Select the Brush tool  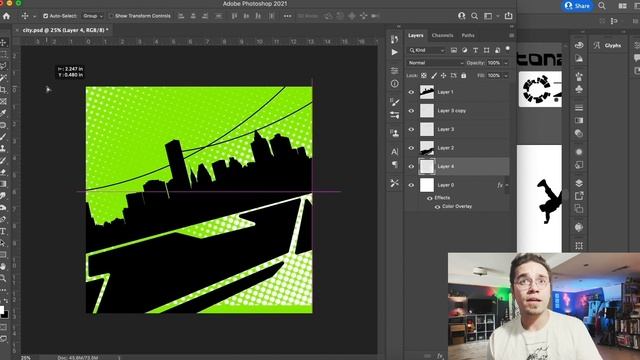coord(3,137)
